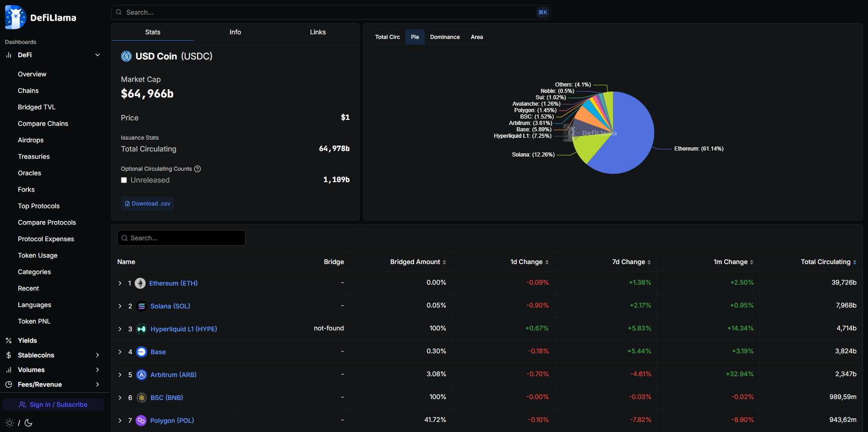
Task: Click Sign In / Subscribe
Action: pyautogui.click(x=53, y=405)
